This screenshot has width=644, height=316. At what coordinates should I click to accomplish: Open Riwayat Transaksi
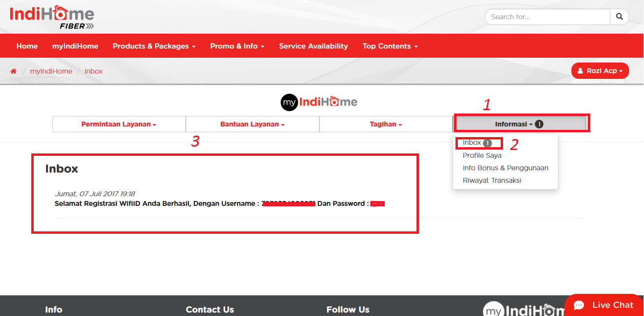click(492, 180)
